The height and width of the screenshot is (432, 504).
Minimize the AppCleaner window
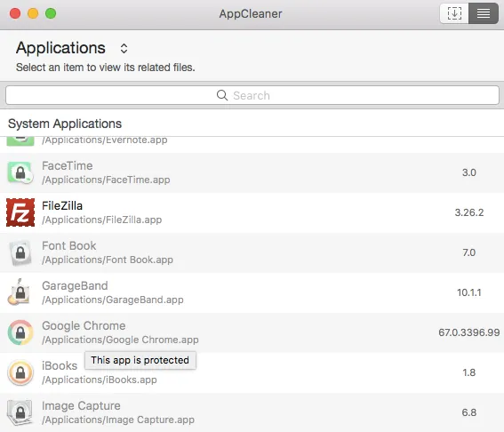click(x=33, y=13)
